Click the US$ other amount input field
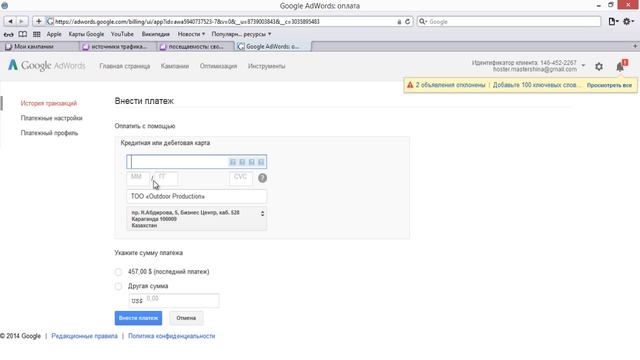The width and height of the screenshot is (640, 360). [174, 301]
